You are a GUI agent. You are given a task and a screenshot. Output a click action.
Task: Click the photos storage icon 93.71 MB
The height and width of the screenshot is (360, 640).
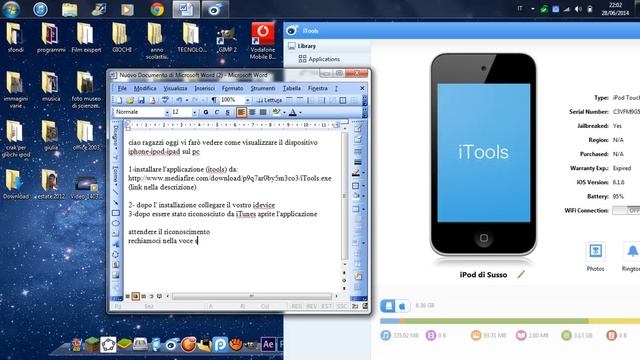(476, 336)
